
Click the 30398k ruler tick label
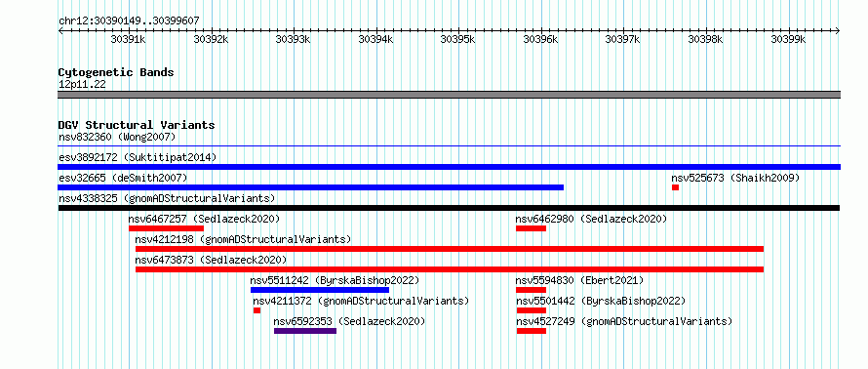[x=706, y=39]
